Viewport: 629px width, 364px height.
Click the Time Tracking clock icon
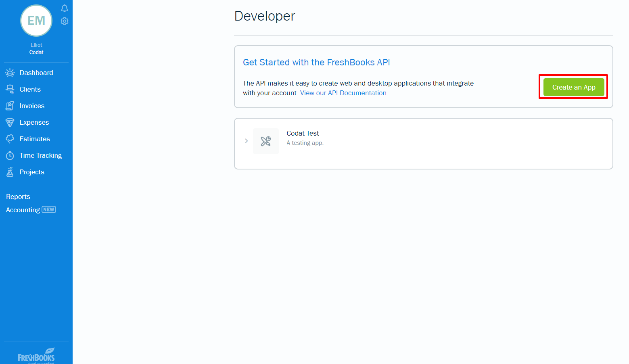pyautogui.click(x=10, y=155)
